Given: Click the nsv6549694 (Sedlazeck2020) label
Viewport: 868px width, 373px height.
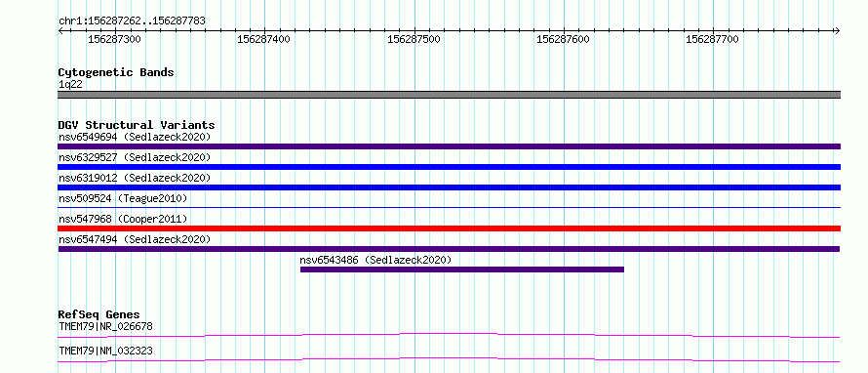Looking at the screenshot, I should tap(135, 137).
